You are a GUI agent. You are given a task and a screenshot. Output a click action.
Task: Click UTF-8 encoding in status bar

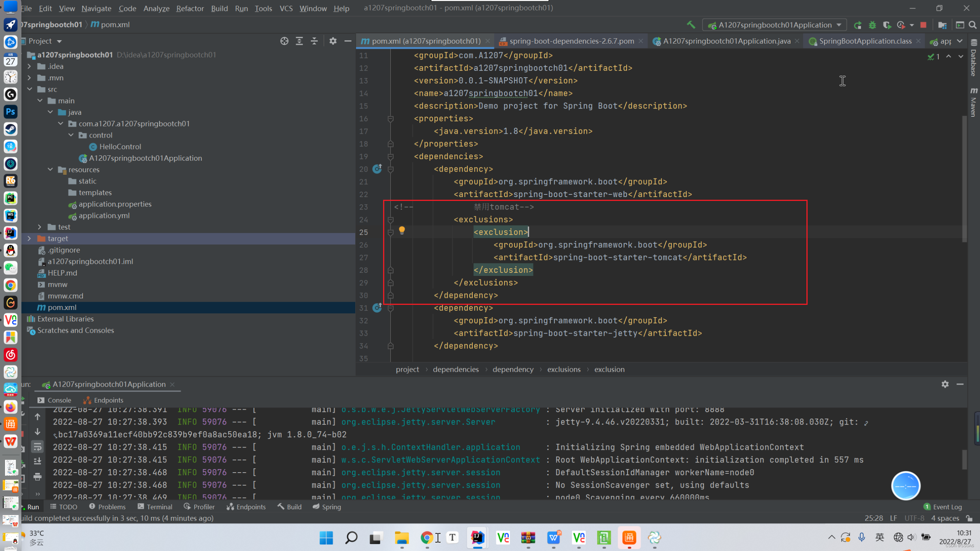point(914,518)
